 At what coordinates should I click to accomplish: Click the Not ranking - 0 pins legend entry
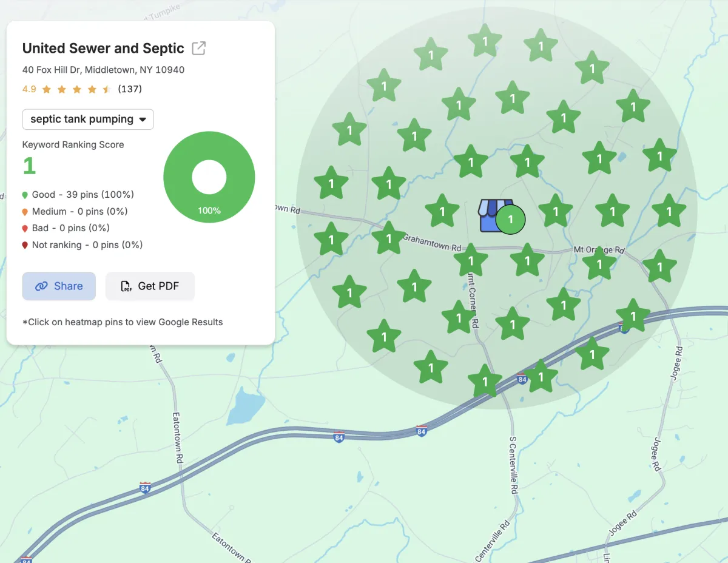pos(83,245)
